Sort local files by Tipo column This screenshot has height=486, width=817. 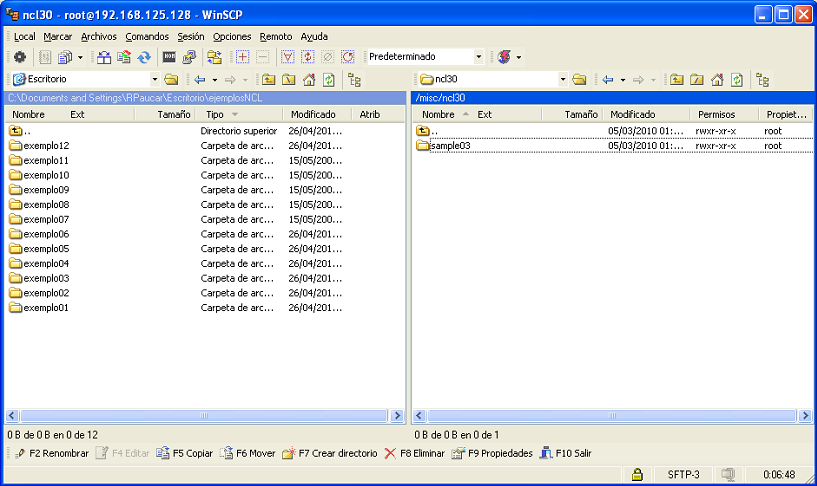[x=240, y=115]
